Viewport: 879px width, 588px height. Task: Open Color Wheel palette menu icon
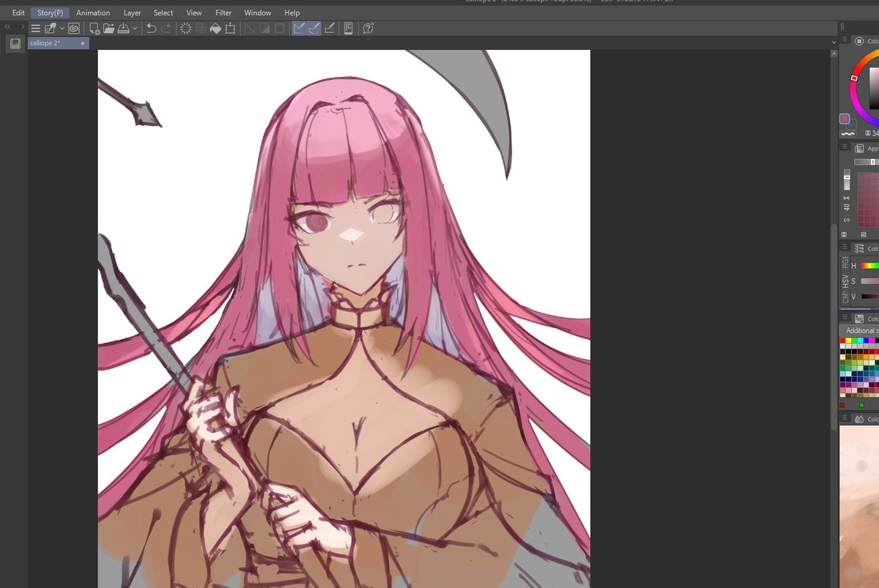tap(845, 41)
